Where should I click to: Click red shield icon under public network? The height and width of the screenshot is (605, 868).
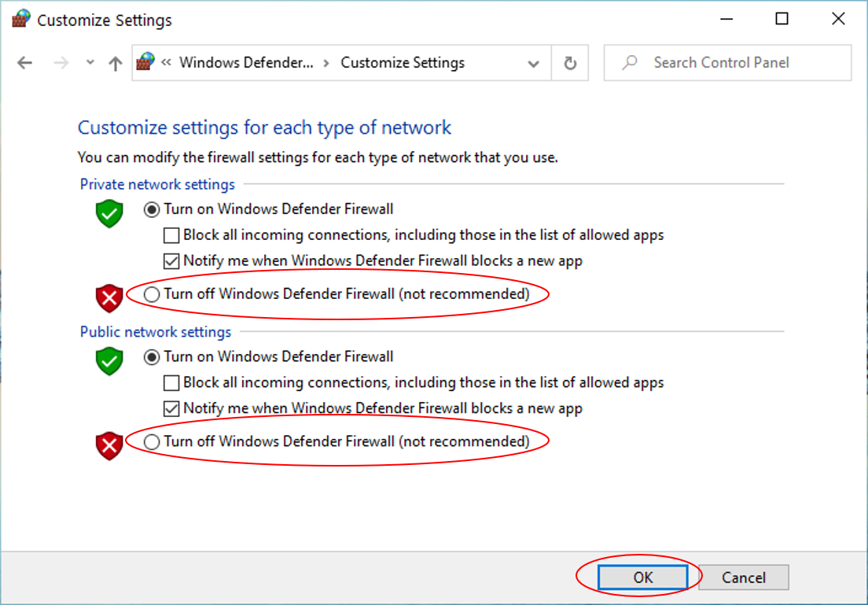tap(109, 446)
